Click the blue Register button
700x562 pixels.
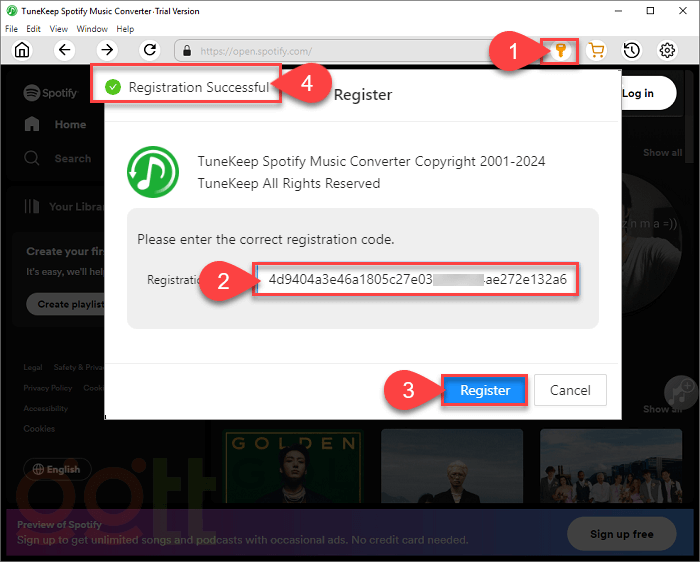(x=485, y=390)
